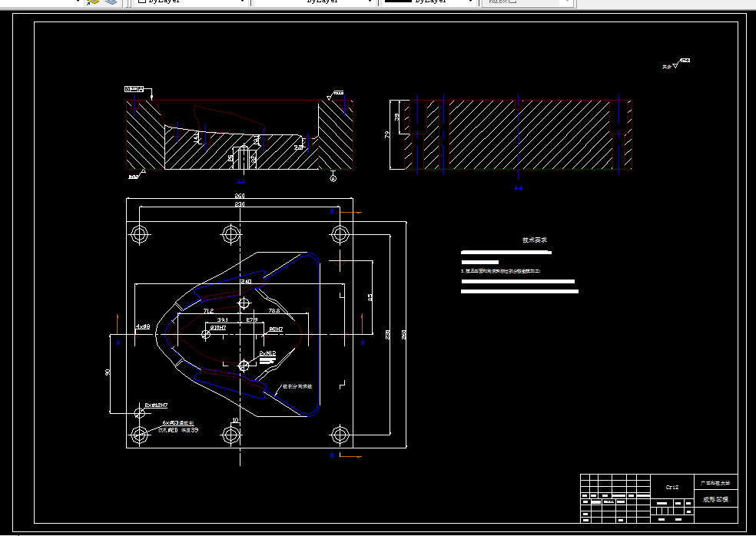
Task: Select the vertical "85" dimension text
Action: (x=370, y=297)
